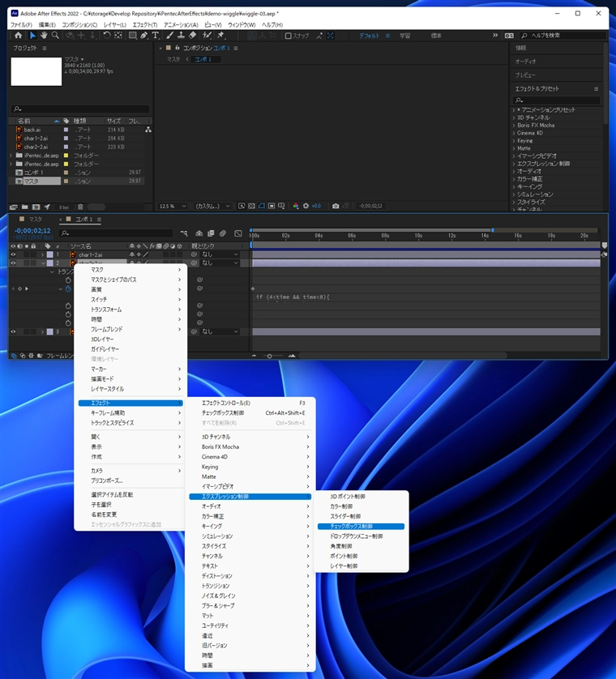Select the Rotation tool

tap(106, 36)
